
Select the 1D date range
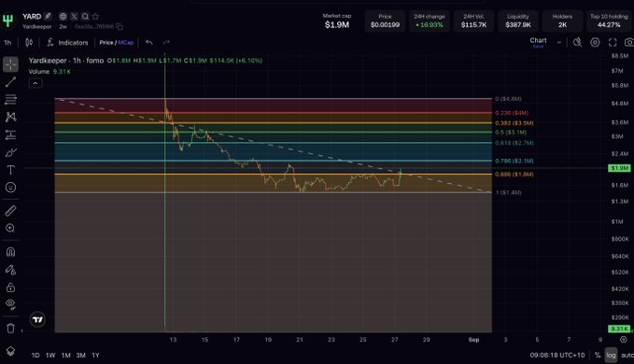point(35,356)
